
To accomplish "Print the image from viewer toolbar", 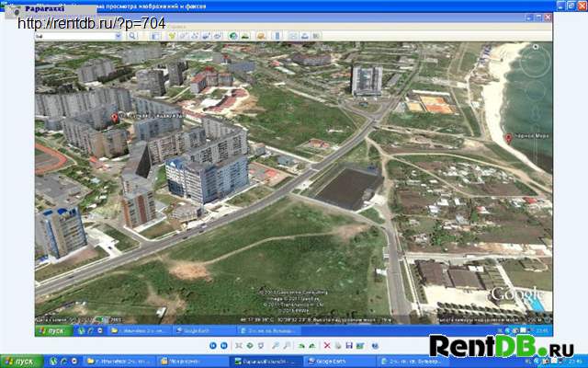I will click(x=338, y=346).
